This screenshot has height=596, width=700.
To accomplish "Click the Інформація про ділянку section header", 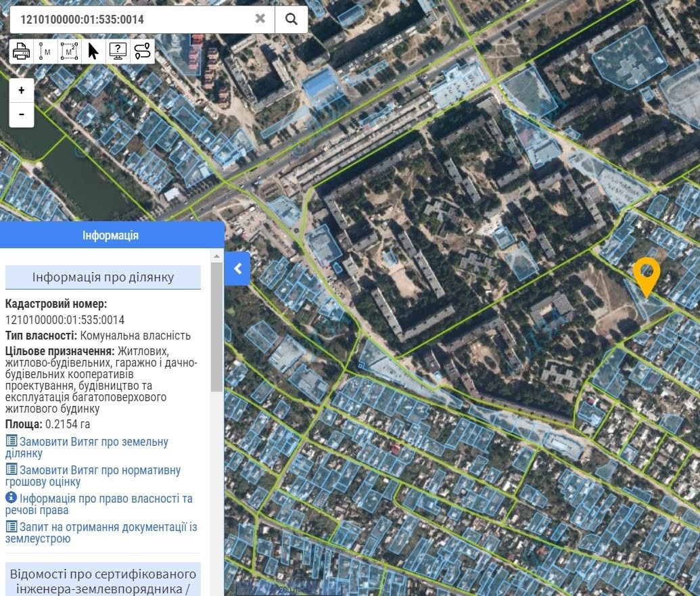I will (x=103, y=277).
